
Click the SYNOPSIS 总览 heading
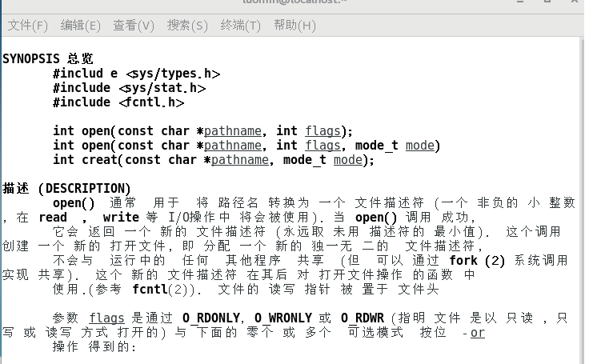(x=48, y=58)
